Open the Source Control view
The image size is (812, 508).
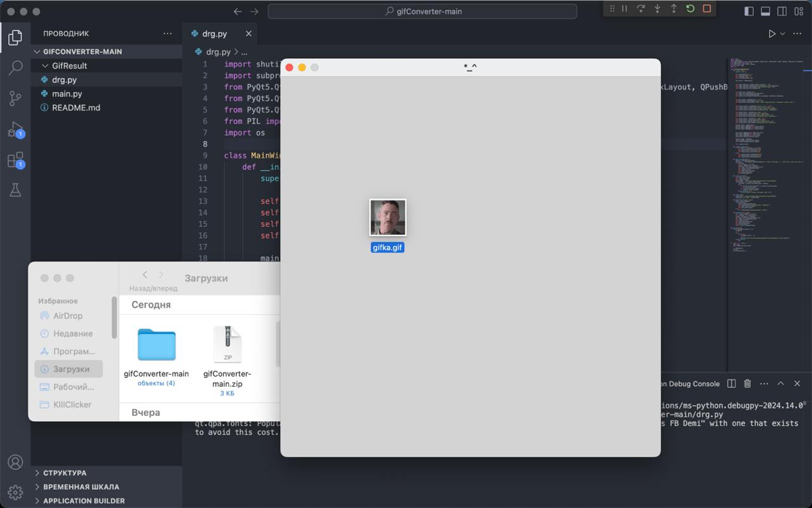pos(15,98)
